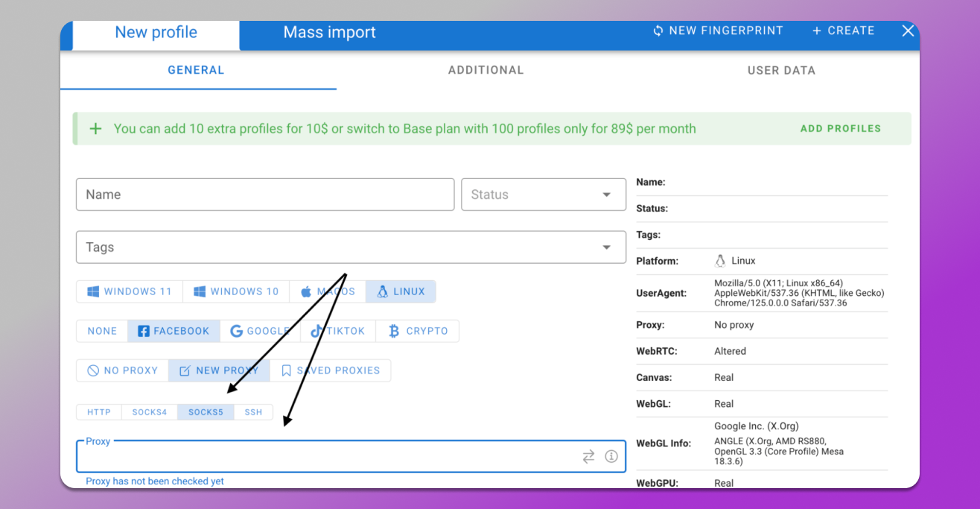Select the General tab
This screenshot has height=509, width=980.
tap(196, 70)
